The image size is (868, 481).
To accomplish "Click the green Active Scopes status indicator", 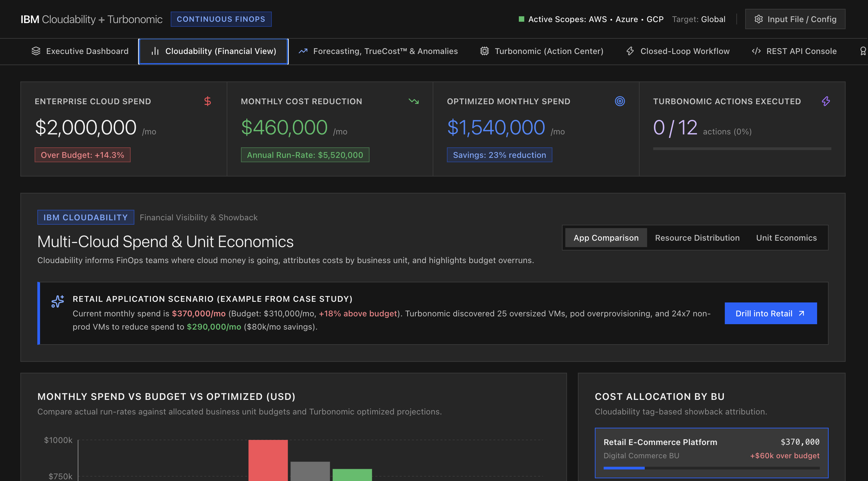I will pyautogui.click(x=522, y=19).
